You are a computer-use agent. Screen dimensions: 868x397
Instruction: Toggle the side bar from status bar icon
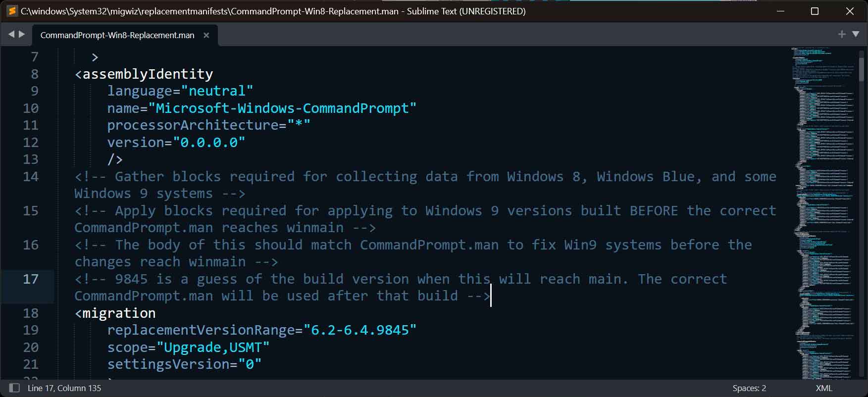coord(14,388)
